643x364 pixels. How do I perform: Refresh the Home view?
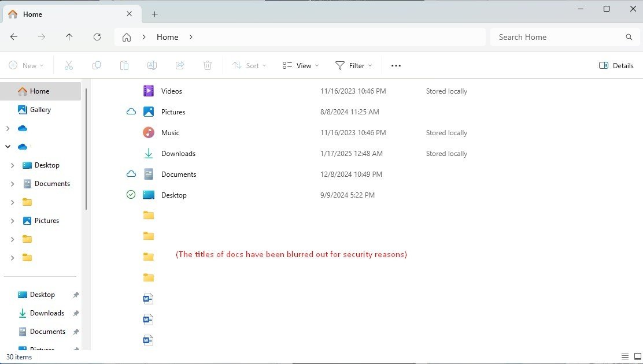coord(97,37)
